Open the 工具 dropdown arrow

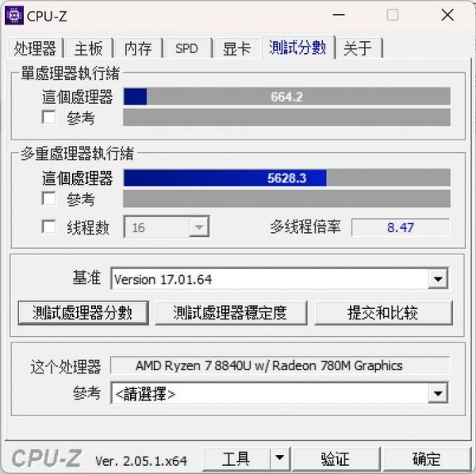tap(279, 458)
